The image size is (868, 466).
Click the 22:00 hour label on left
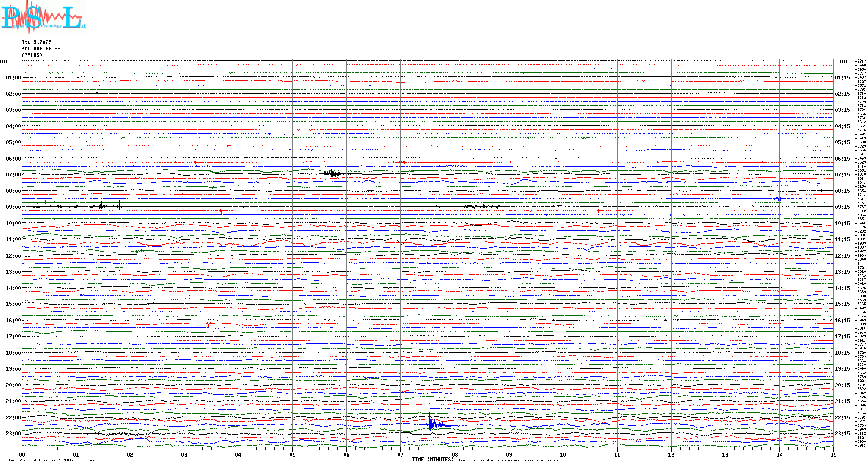click(13, 418)
